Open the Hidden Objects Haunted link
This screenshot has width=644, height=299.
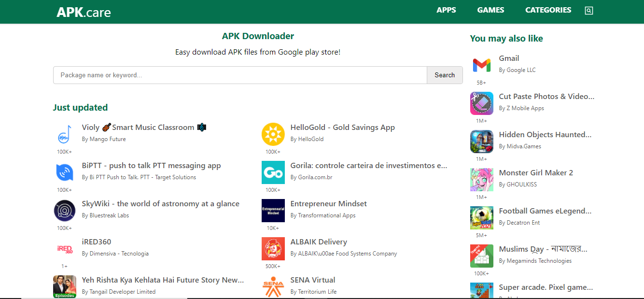[545, 134]
